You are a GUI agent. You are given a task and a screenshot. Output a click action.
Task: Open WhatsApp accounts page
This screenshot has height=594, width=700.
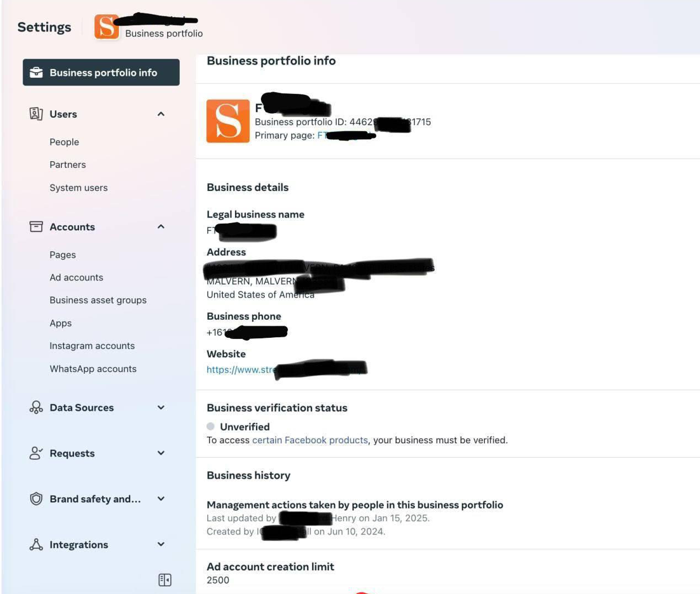[x=93, y=369]
